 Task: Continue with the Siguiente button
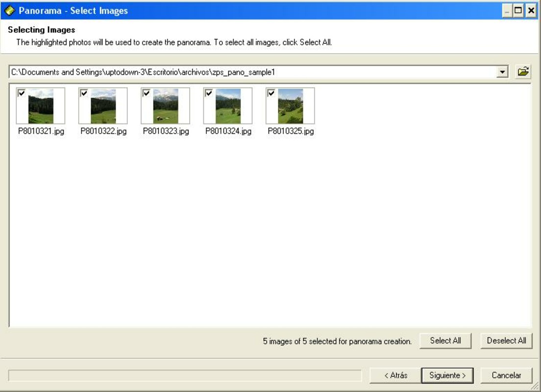point(447,375)
